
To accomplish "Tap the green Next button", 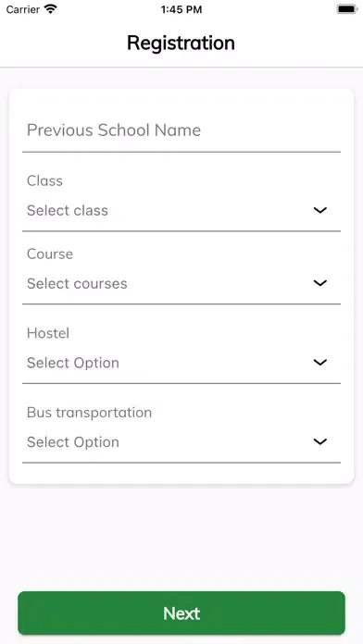I will pyautogui.click(x=181, y=613).
